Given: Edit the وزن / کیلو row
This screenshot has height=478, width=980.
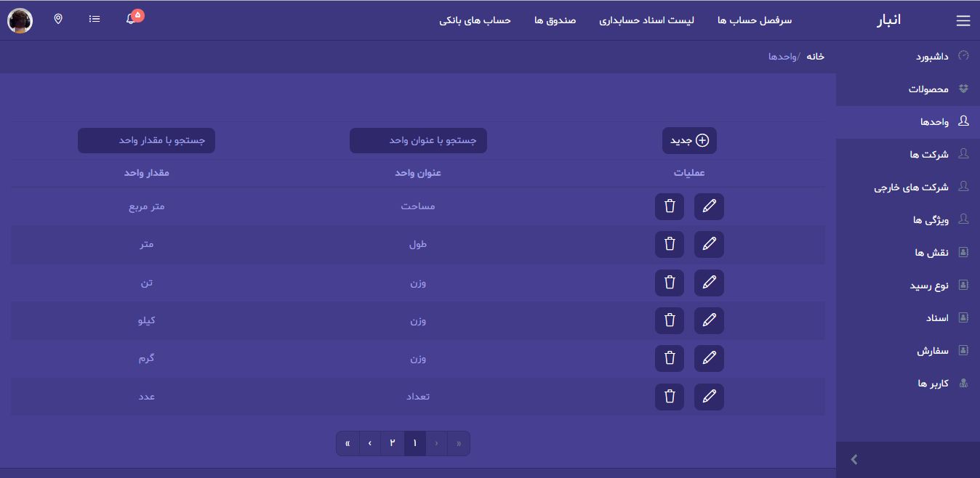Looking at the screenshot, I should pyautogui.click(x=709, y=320).
